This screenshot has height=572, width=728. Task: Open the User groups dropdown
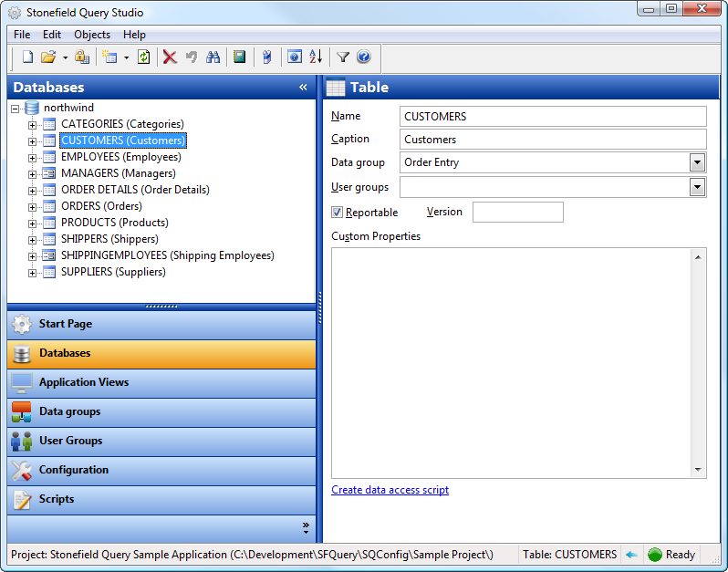[x=697, y=187]
